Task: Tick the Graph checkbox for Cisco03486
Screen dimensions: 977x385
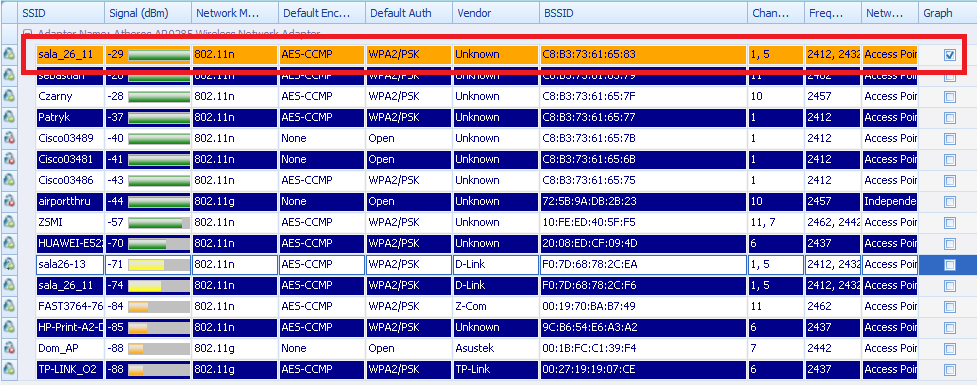Action: [x=950, y=181]
